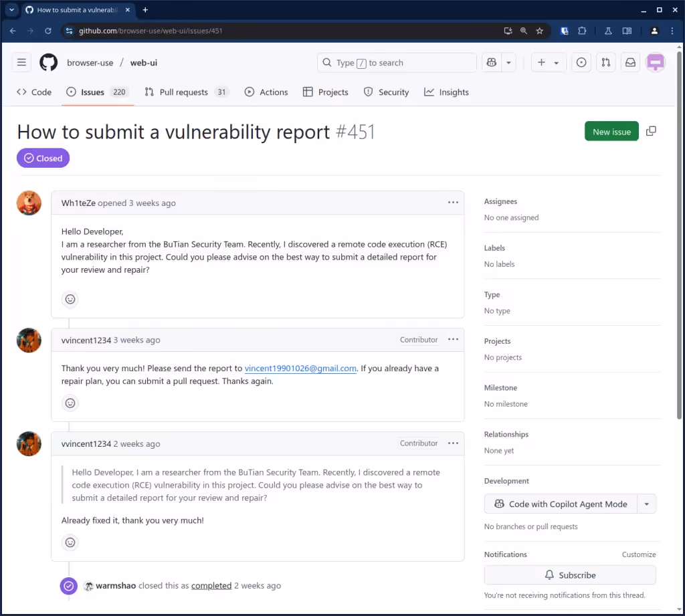Viewport: 685px width, 616px height.
Task: Expand the Copilot Agent Mode dropdown arrow
Action: pyautogui.click(x=647, y=504)
